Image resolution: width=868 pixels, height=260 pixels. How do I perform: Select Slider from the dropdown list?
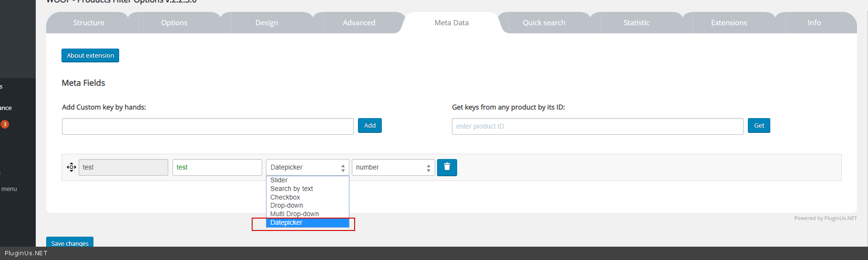coord(279,180)
